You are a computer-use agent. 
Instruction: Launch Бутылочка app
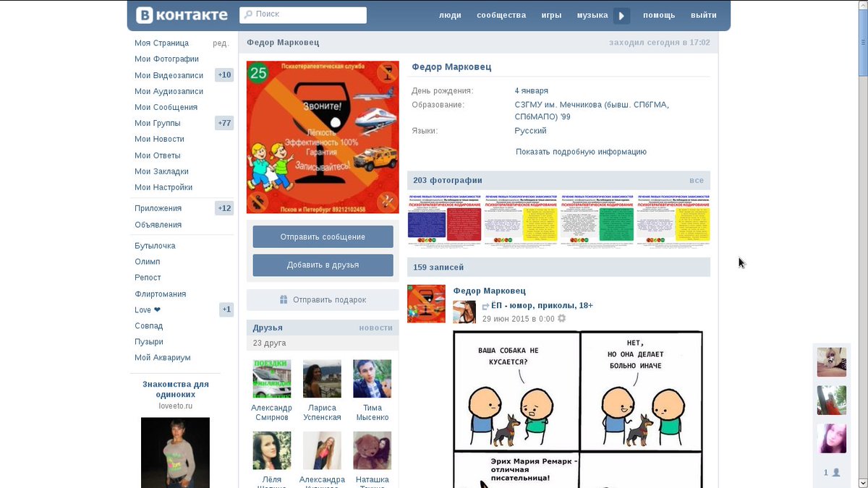155,246
